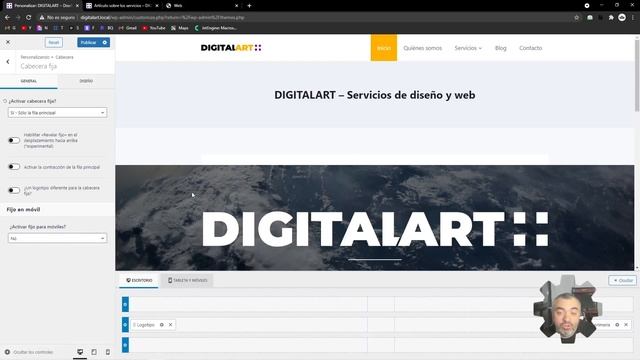This screenshot has height=360, width=640.
Task: Close the Customizer panel with the X
Action: [x=8, y=42]
